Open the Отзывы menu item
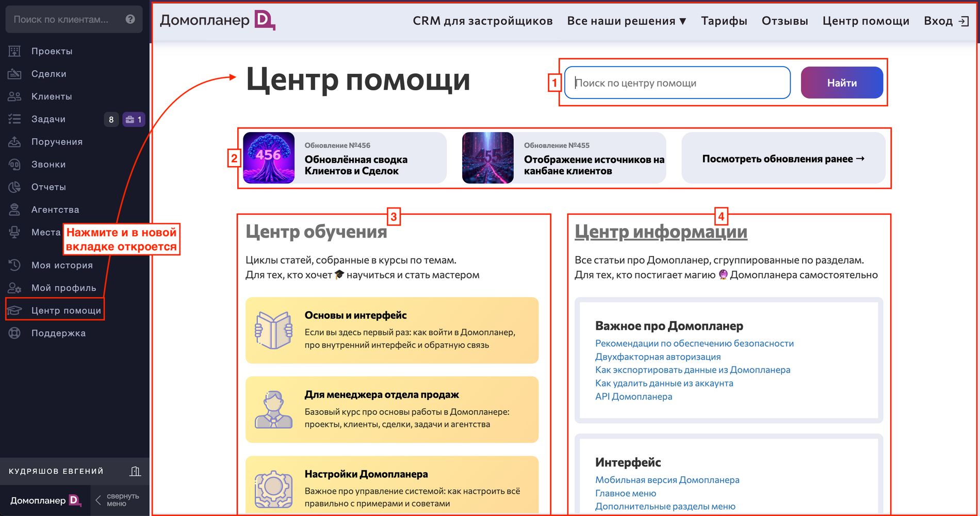980x516 pixels. 785,21
